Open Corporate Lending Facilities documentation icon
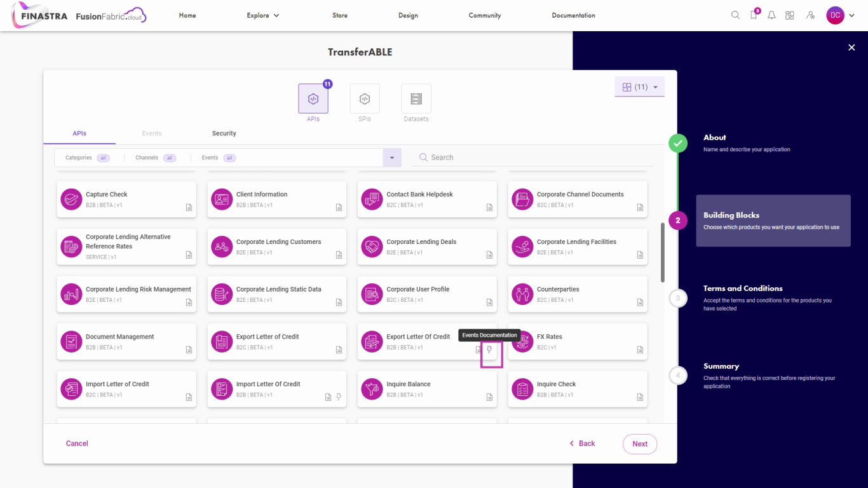Viewport: 868px width, 488px height. point(640,255)
